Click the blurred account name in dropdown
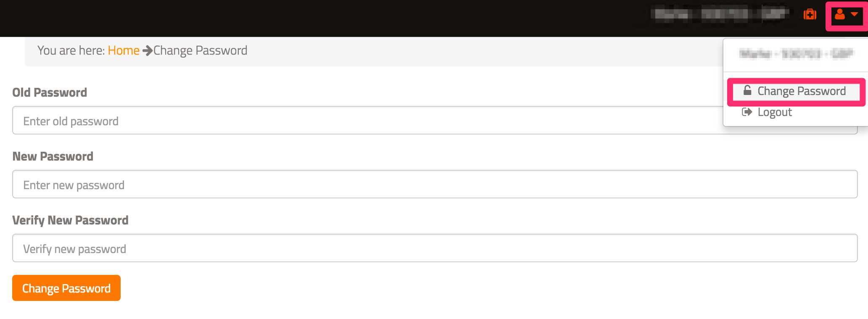868x319 pixels. pos(796,54)
